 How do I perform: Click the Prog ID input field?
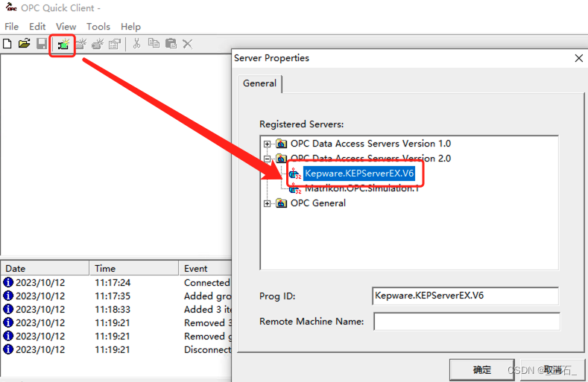pyautogui.click(x=465, y=296)
